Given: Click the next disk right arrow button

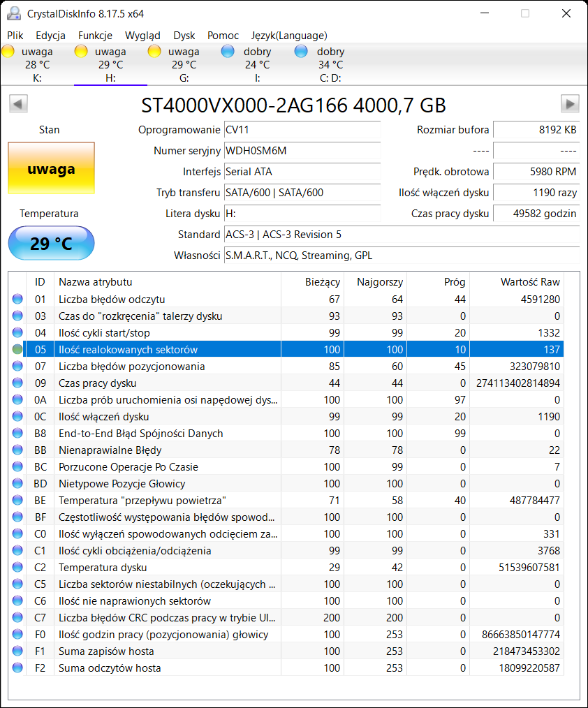Looking at the screenshot, I should [x=570, y=104].
